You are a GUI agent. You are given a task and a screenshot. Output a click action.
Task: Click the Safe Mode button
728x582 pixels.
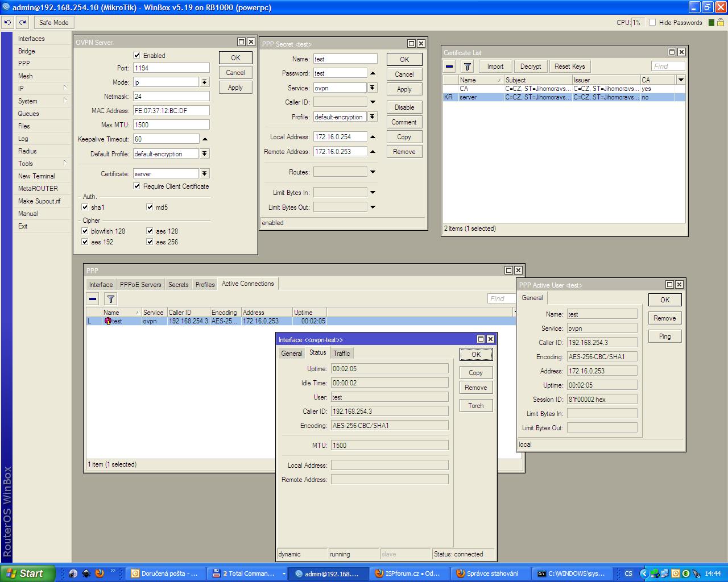point(53,22)
